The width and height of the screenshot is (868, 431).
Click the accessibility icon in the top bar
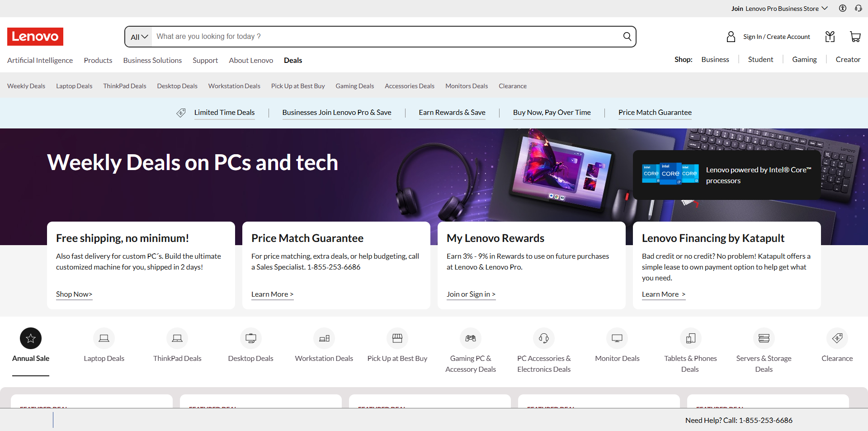click(842, 8)
